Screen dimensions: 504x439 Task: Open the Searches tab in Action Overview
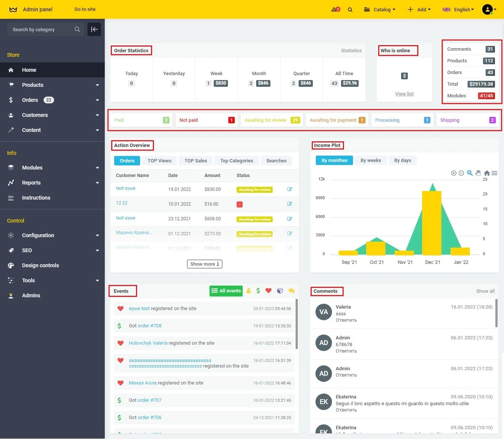276,160
